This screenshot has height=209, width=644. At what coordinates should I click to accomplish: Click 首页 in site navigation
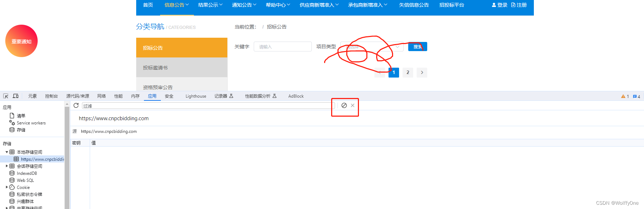point(148,5)
